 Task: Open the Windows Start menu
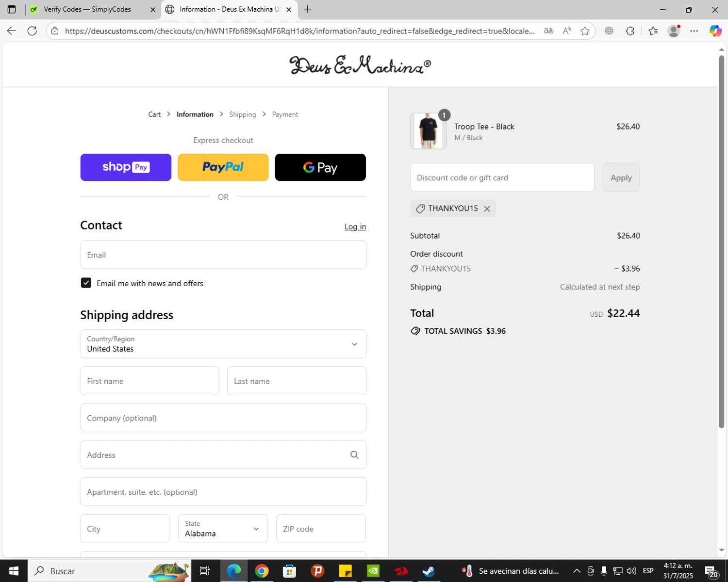click(x=14, y=571)
